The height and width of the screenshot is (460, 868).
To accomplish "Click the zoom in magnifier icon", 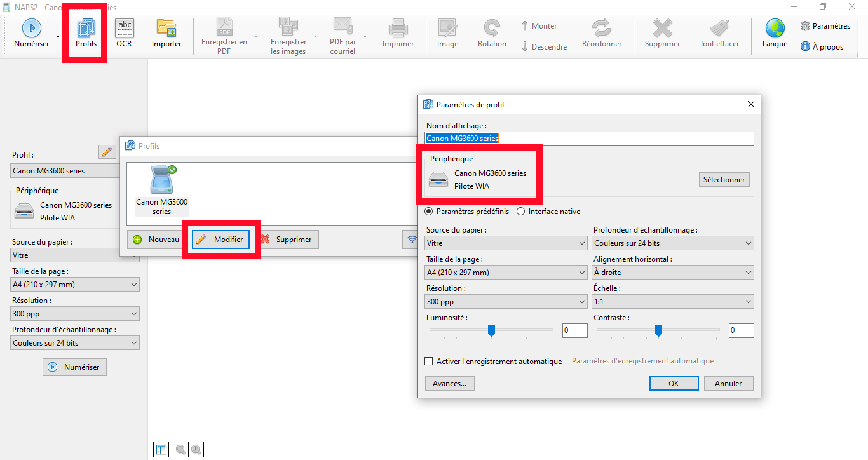I will (x=196, y=449).
